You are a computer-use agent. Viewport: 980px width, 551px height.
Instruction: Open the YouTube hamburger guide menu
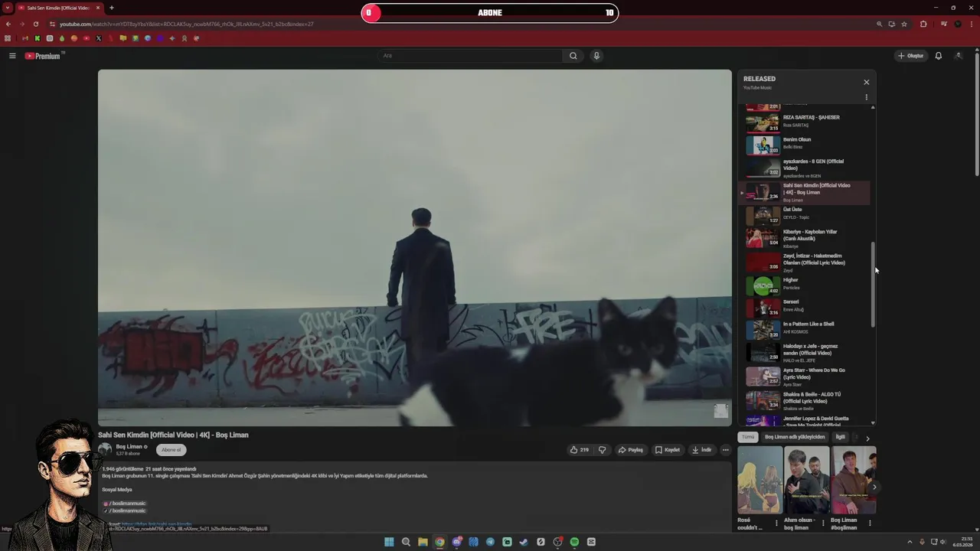[12, 56]
